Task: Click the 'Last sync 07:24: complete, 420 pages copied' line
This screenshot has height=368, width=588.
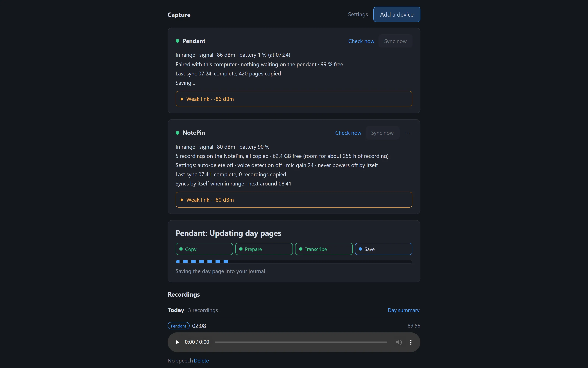Action: [x=228, y=73]
